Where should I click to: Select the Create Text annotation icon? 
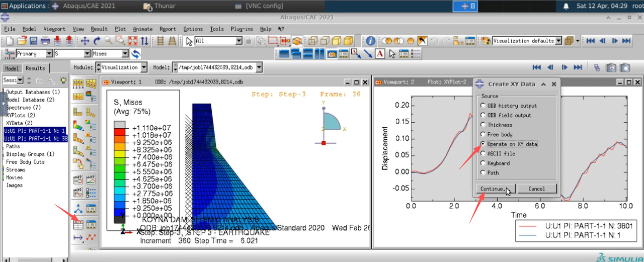tap(379, 53)
